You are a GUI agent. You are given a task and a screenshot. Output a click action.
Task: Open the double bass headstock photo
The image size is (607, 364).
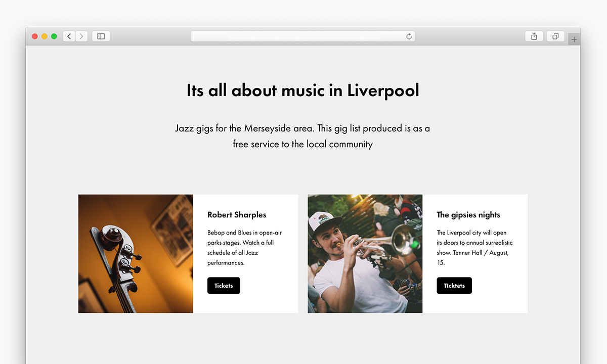(136, 254)
